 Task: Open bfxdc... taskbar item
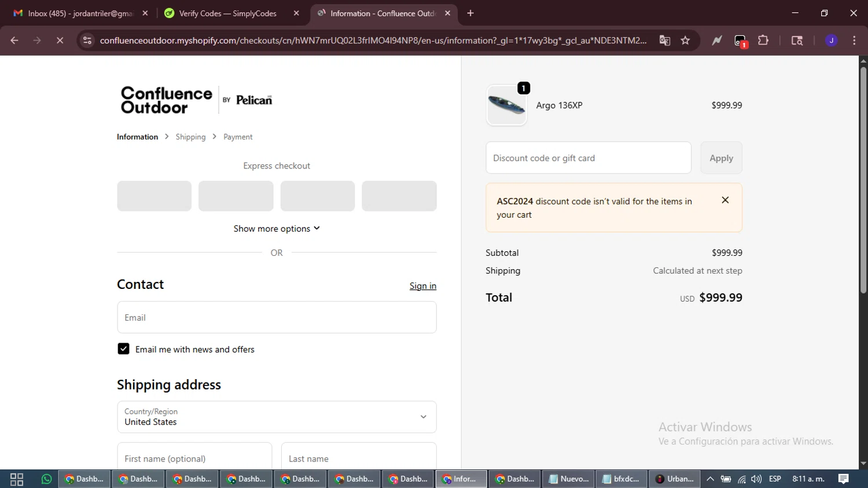pyautogui.click(x=622, y=479)
